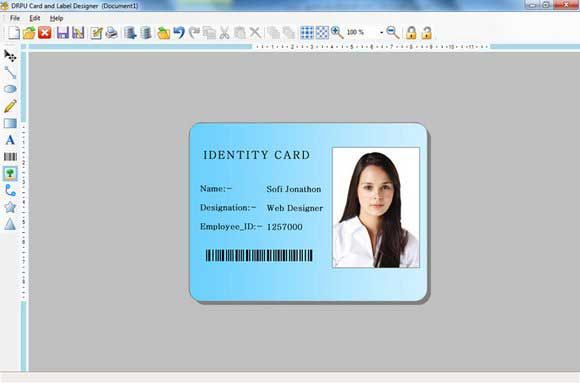Click the Name:- label on card

click(216, 189)
